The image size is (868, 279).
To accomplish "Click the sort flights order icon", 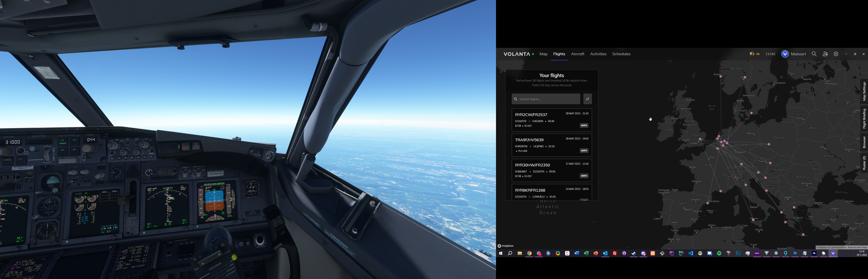I will tap(587, 99).
